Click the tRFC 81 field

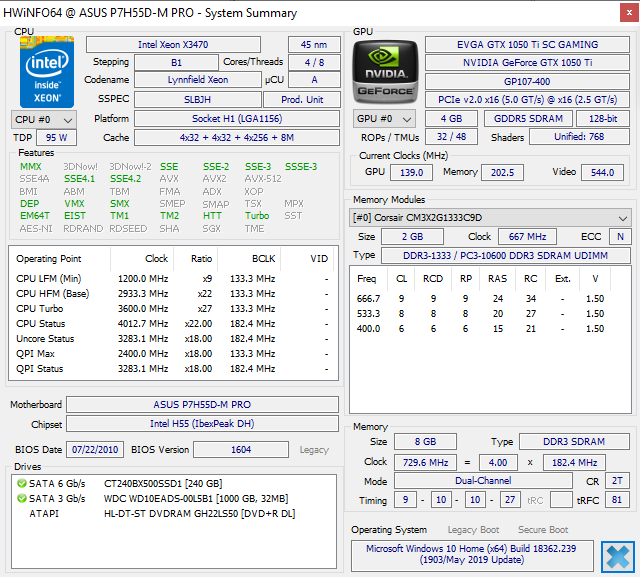[x=617, y=500]
